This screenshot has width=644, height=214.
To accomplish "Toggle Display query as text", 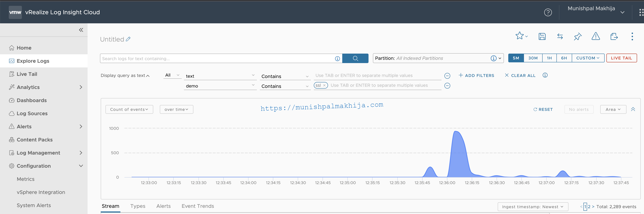I will click(125, 75).
